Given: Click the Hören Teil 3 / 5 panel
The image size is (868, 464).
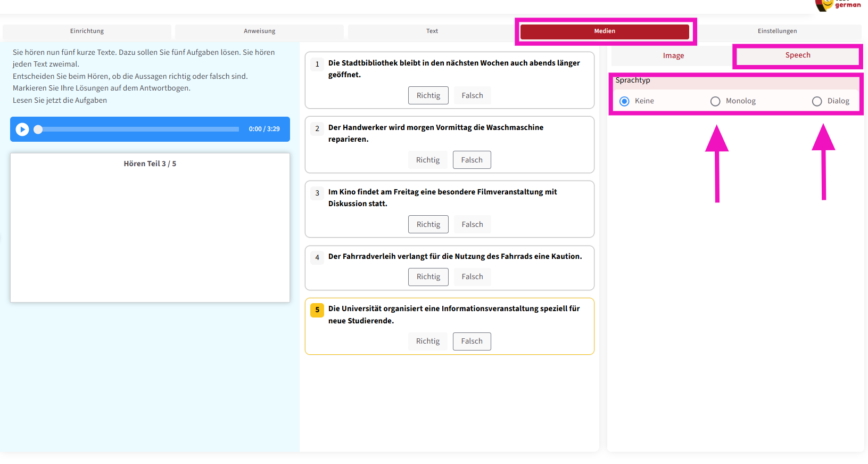Looking at the screenshot, I should coord(150,228).
